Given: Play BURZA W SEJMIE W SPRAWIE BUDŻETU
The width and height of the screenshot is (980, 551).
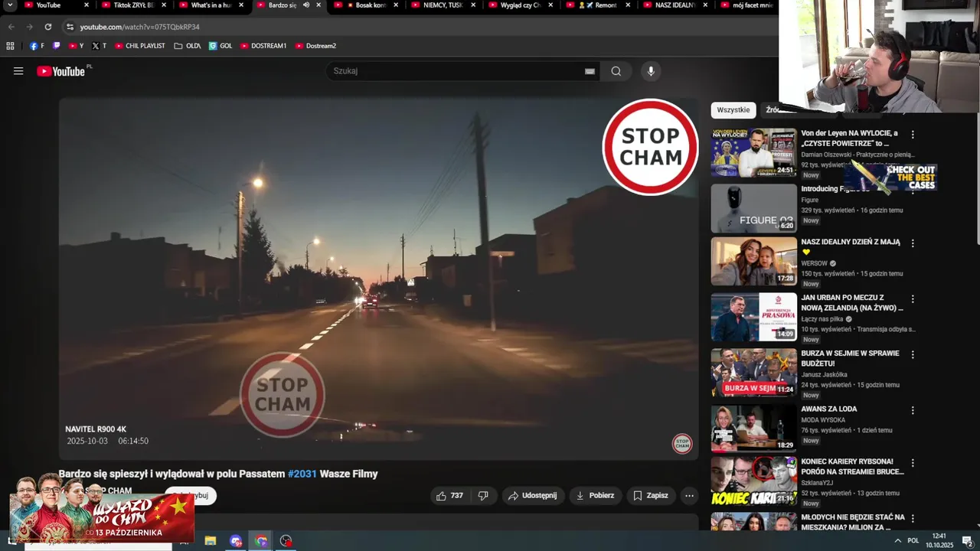Looking at the screenshot, I should (x=850, y=358).
